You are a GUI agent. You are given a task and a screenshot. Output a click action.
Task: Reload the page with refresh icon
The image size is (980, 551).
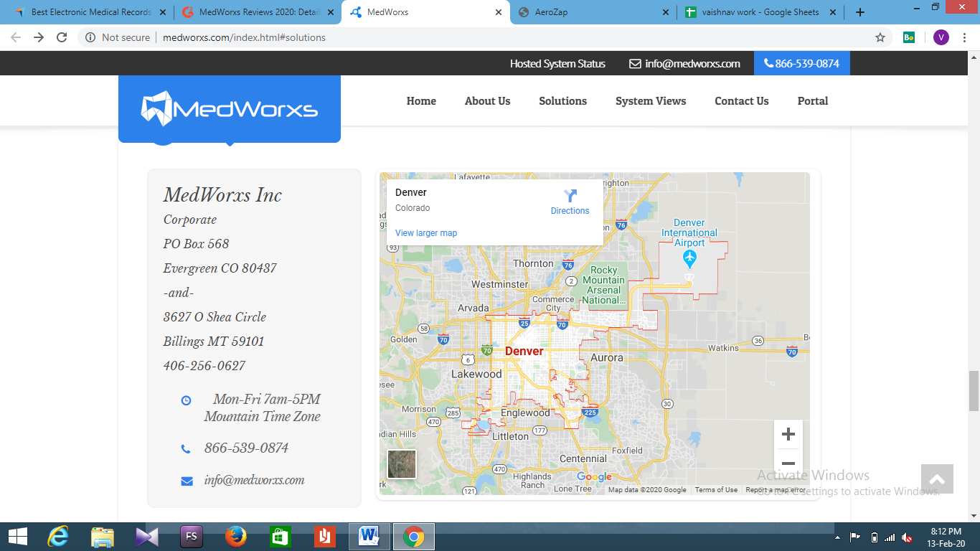coord(62,37)
